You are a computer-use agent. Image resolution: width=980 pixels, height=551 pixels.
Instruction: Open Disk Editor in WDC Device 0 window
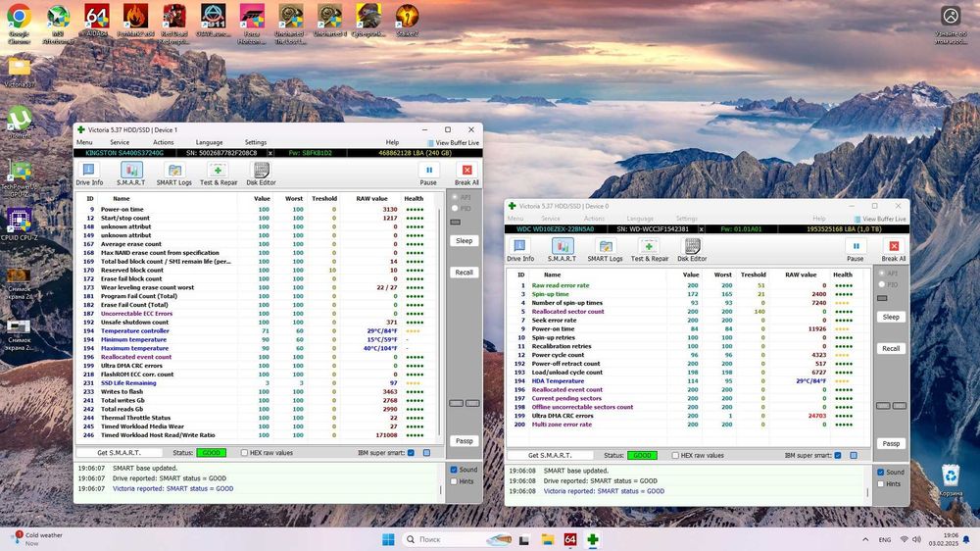click(692, 249)
